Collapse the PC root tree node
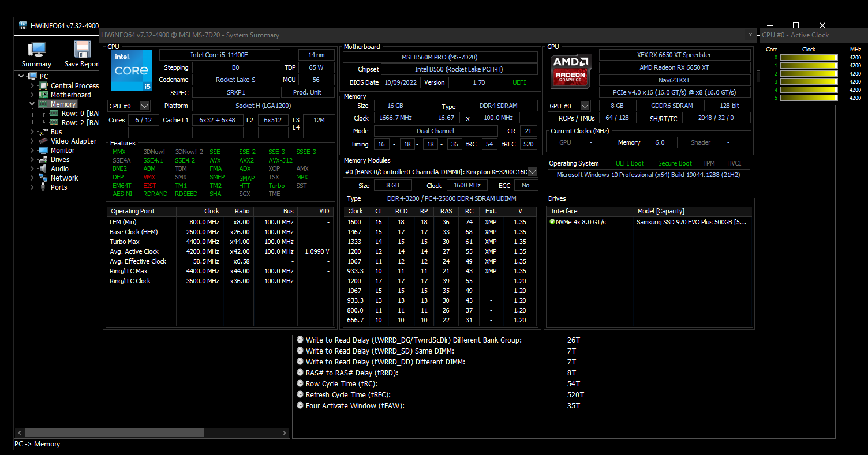Image resolution: width=868 pixels, height=455 pixels. tap(21, 76)
